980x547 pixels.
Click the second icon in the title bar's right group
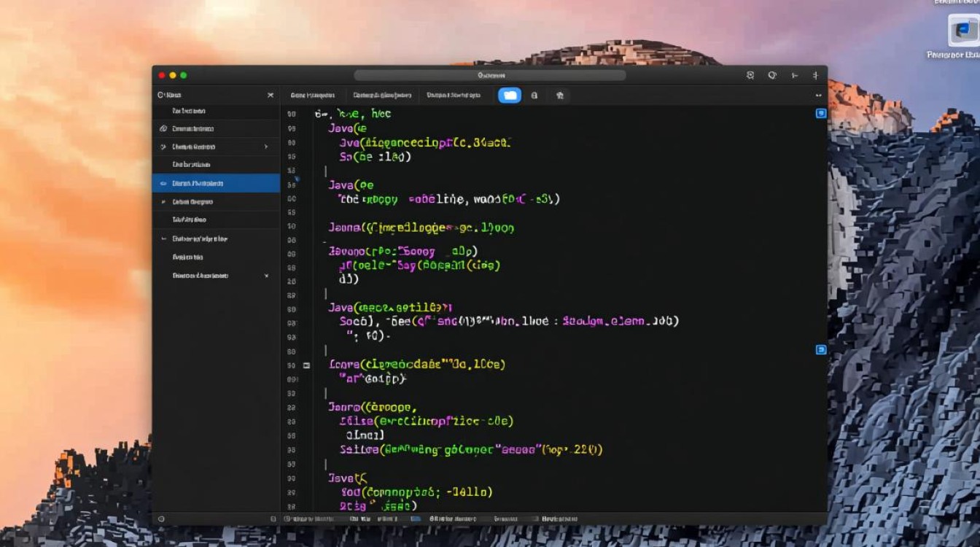point(772,75)
